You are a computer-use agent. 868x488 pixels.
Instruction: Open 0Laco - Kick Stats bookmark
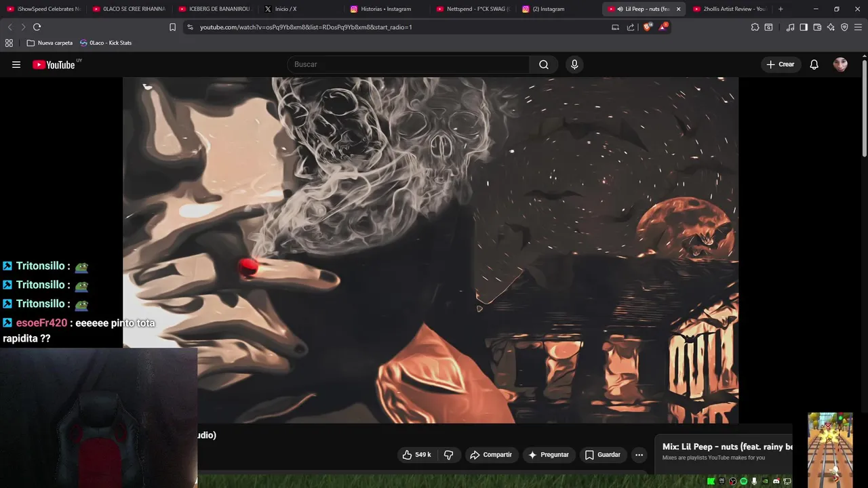point(106,43)
